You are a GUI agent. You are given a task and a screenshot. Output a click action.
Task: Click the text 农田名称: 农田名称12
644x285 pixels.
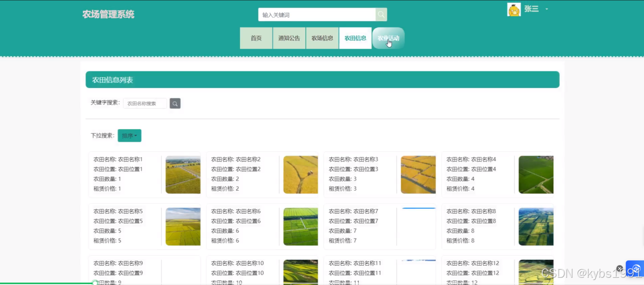click(473, 263)
